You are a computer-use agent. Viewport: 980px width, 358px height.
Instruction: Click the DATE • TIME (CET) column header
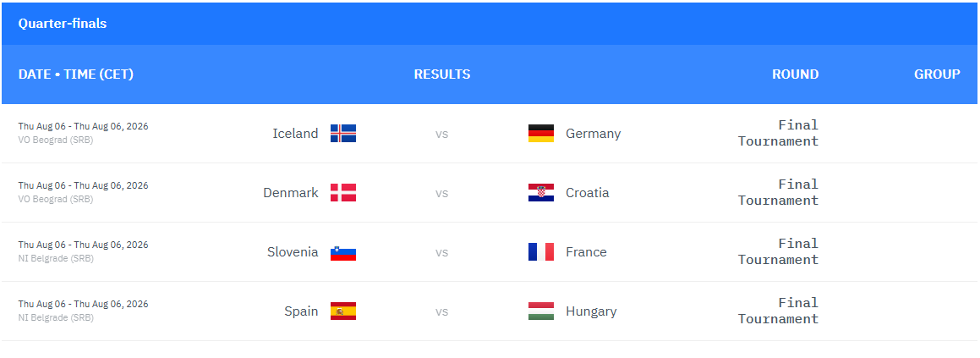[x=76, y=74]
